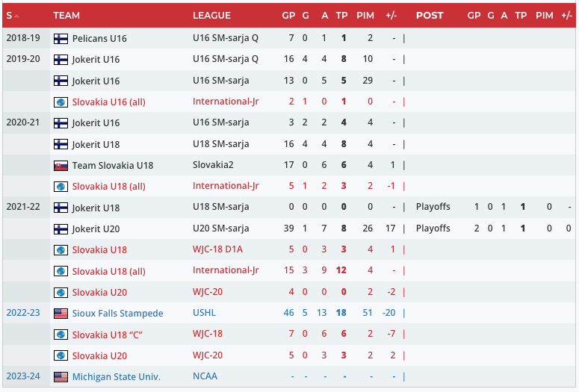Click the Finnish flag beside Jokerit U20
This screenshot has width=579, height=392.
click(61, 228)
